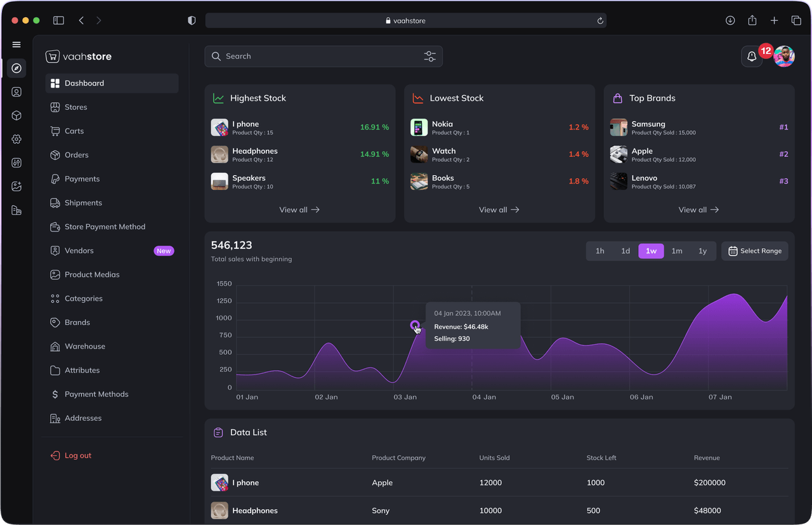812x525 pixels.
Task: Open the notifications bell showing 12 alerts
Action: (x=752, y=56)
